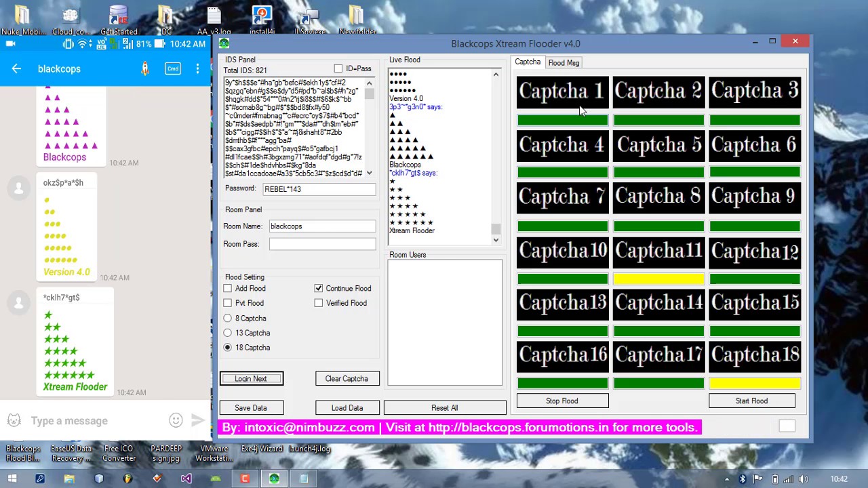Open the DC folder on the desktop
868x488 pixels.
166,20
